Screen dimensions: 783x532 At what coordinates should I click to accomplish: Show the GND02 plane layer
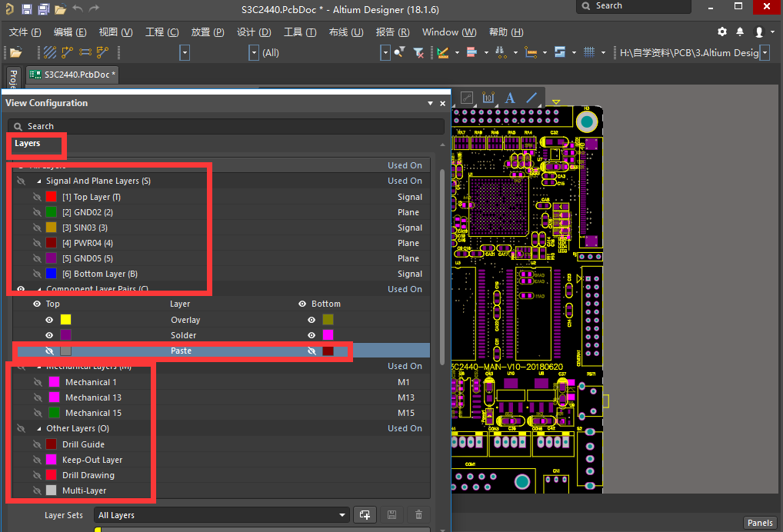point(37,213)
